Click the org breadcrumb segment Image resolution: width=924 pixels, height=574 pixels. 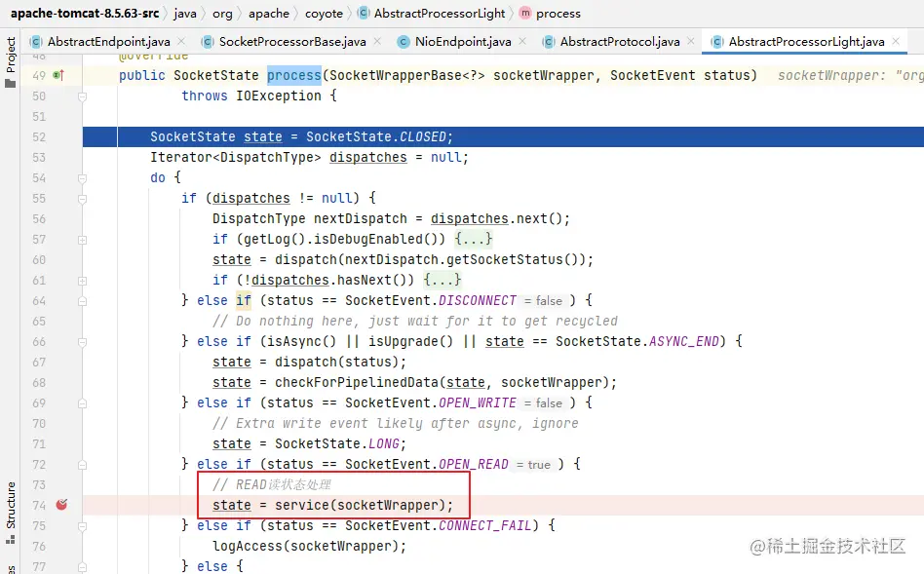click(222, 13)
